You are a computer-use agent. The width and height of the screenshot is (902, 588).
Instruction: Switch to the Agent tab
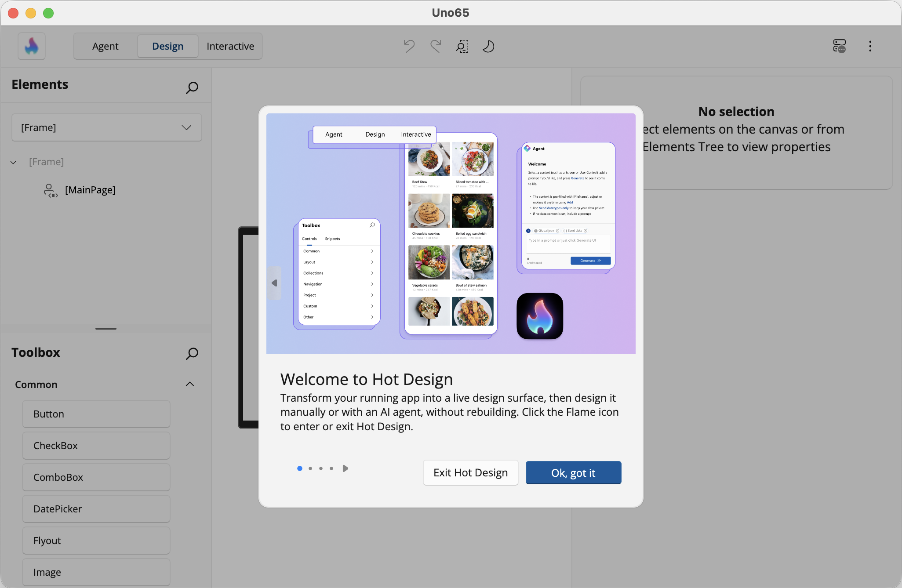(x=105, y=46)
